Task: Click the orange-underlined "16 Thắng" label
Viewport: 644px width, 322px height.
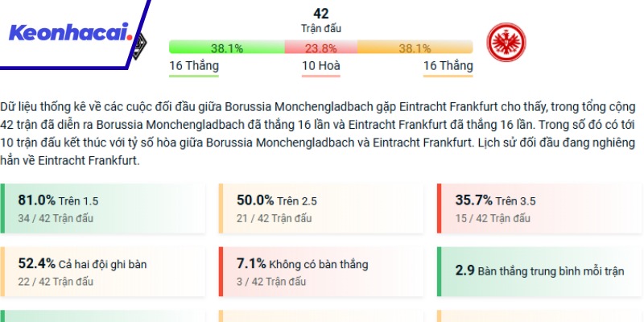Action: [448, 66]
